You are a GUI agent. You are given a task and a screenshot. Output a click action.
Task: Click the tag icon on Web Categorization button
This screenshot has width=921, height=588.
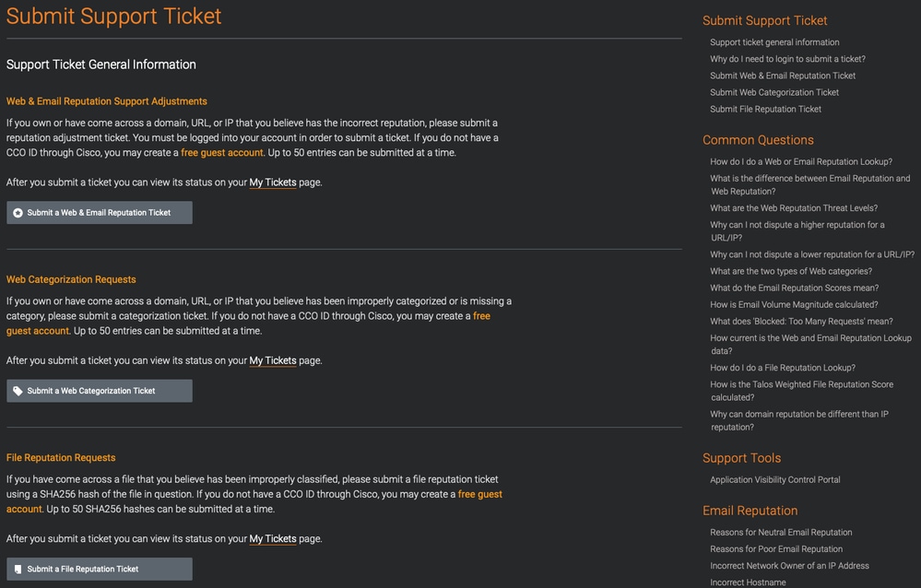pos(18,391)
